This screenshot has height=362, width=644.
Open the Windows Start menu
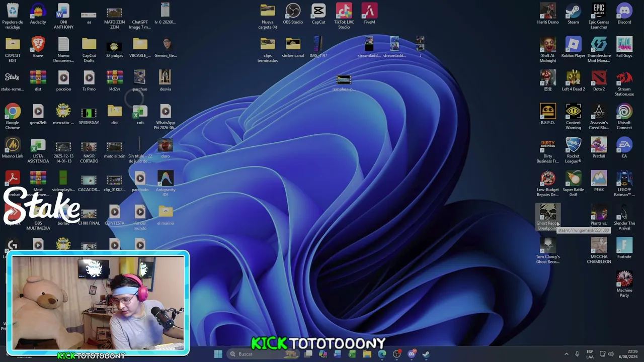218,354
